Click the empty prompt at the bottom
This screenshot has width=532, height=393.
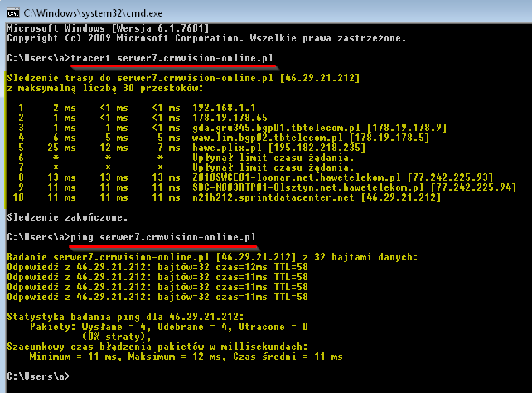(x=38, y=376)
